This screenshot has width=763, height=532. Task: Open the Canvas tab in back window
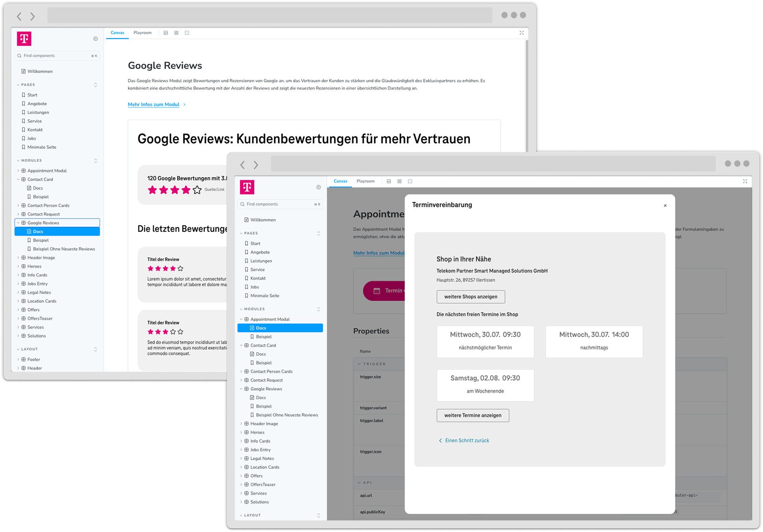click(117, 33)
